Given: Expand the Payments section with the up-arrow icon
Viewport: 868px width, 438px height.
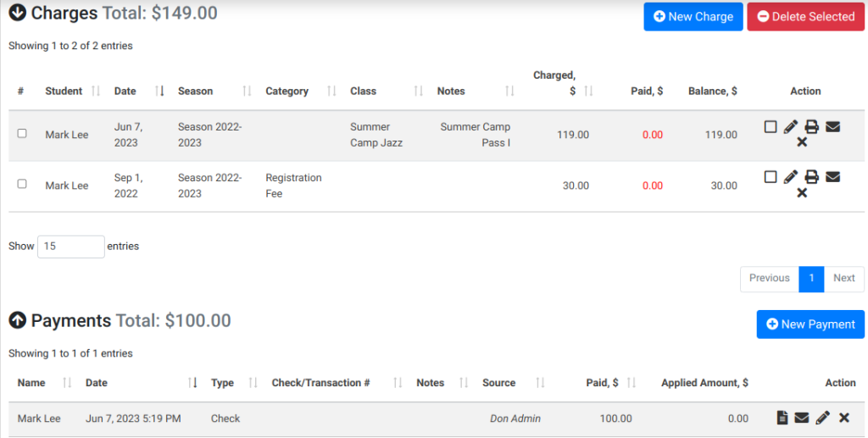Looking at the screenshot, I should (18, 319).
